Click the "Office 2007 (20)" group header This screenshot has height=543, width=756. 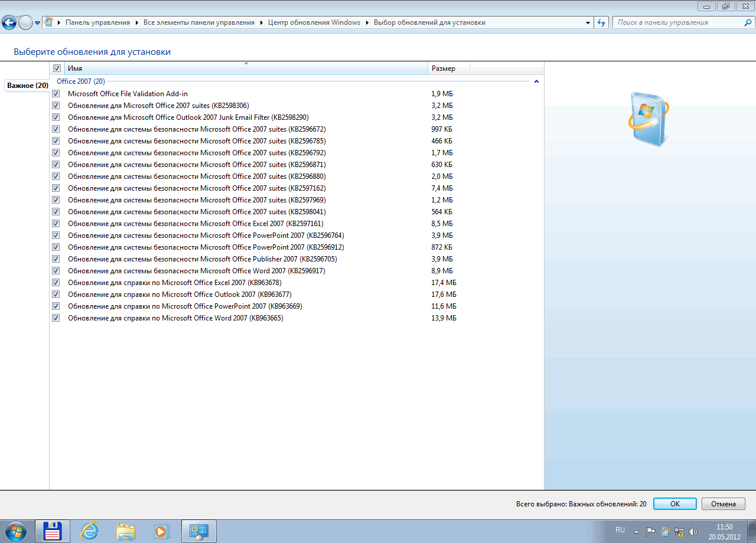tap(81, 81)
